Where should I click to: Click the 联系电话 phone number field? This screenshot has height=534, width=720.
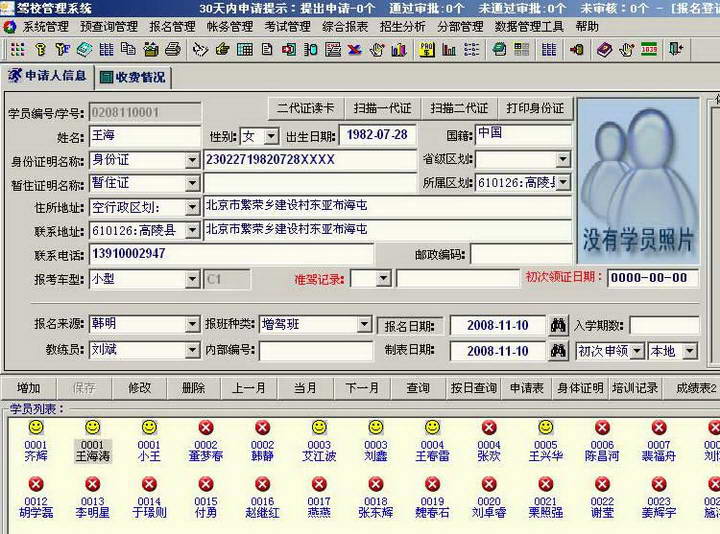231,254
